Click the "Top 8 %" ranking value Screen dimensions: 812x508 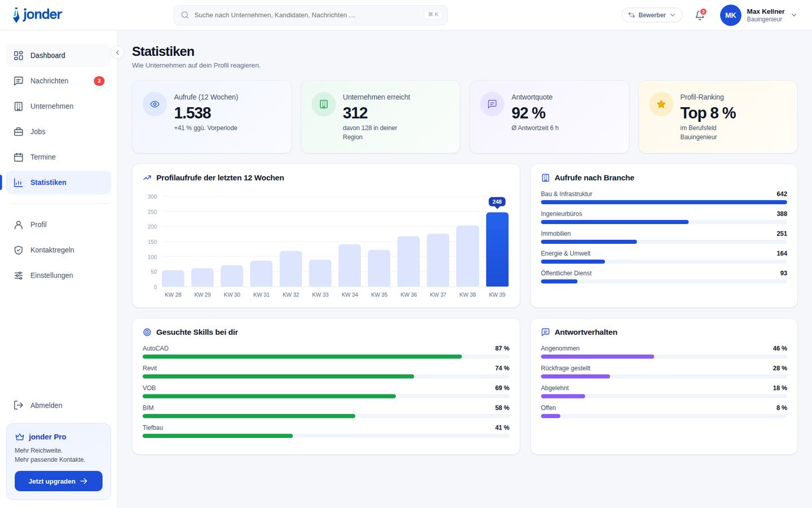708,113
